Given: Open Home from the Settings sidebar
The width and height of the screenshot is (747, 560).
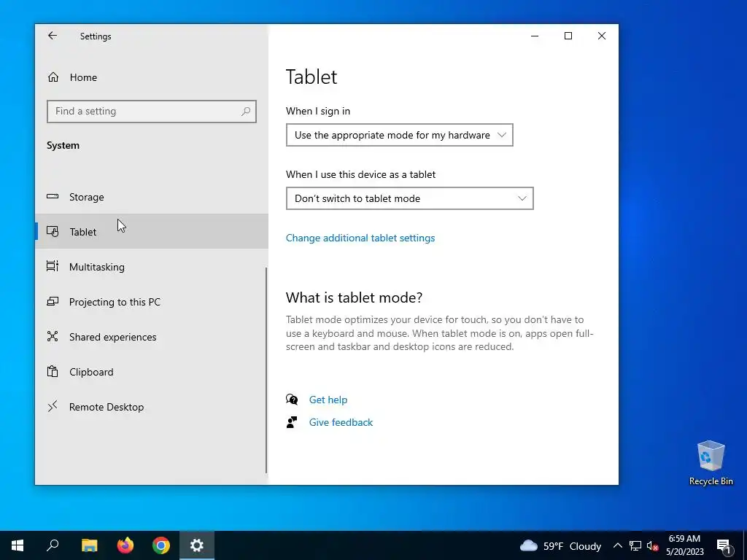Looking at the screenshot, I should [152, 77].
